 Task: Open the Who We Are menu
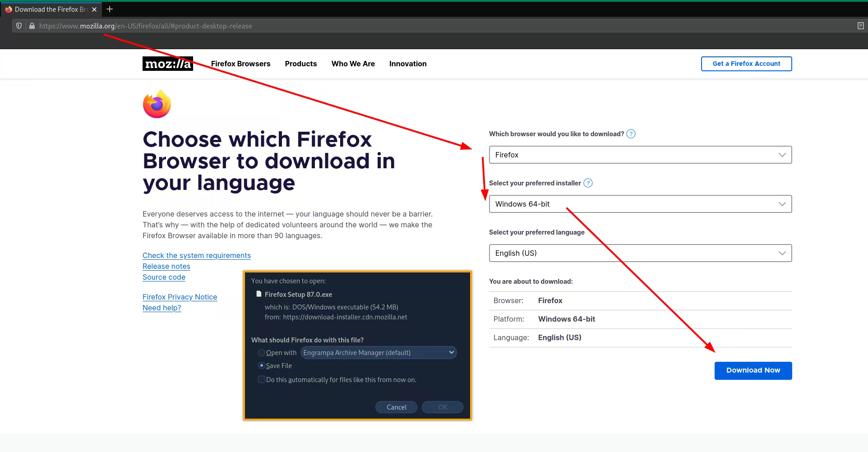click(x=353, y=64)
